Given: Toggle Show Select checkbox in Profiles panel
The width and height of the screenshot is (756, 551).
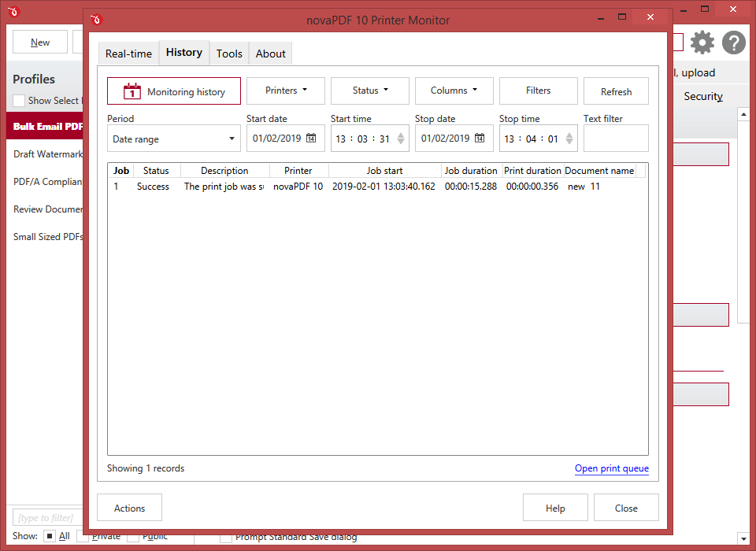Looking at the screenshot, I should pyautogui.click(x=19, y=100).
